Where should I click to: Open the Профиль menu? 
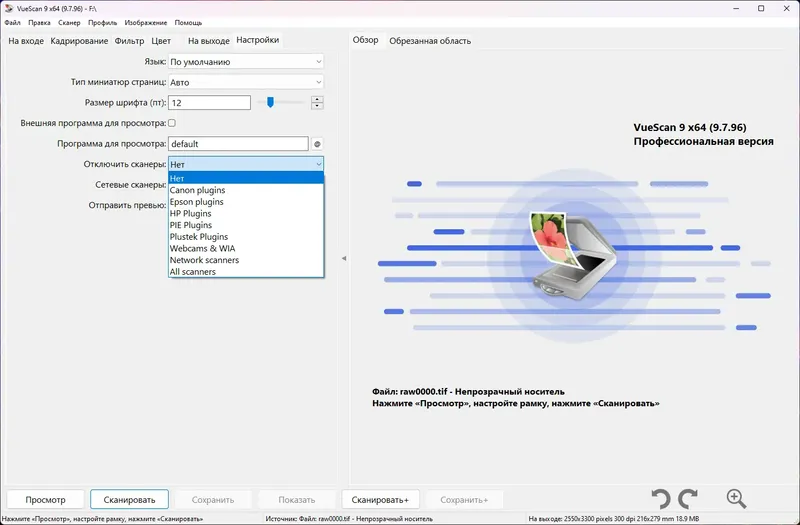[x=102, y=22]
